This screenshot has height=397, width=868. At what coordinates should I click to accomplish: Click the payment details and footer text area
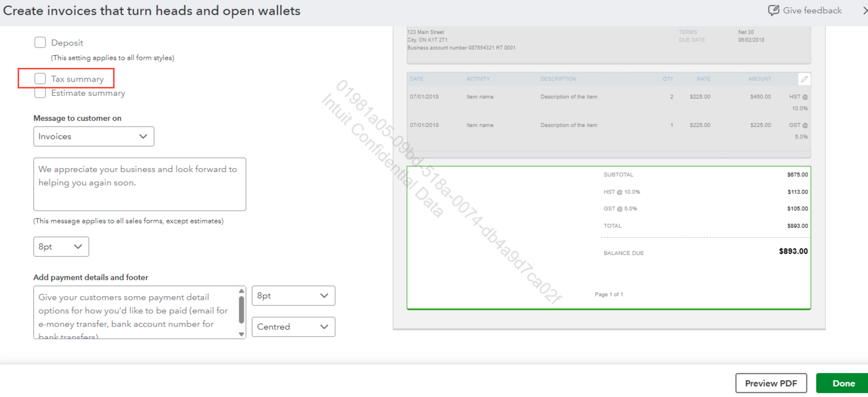pyautogui.click(x=135, y=312)
